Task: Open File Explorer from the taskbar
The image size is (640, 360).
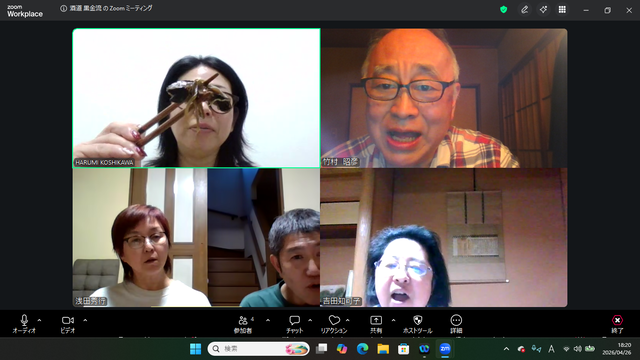Action: coord(383,349)
